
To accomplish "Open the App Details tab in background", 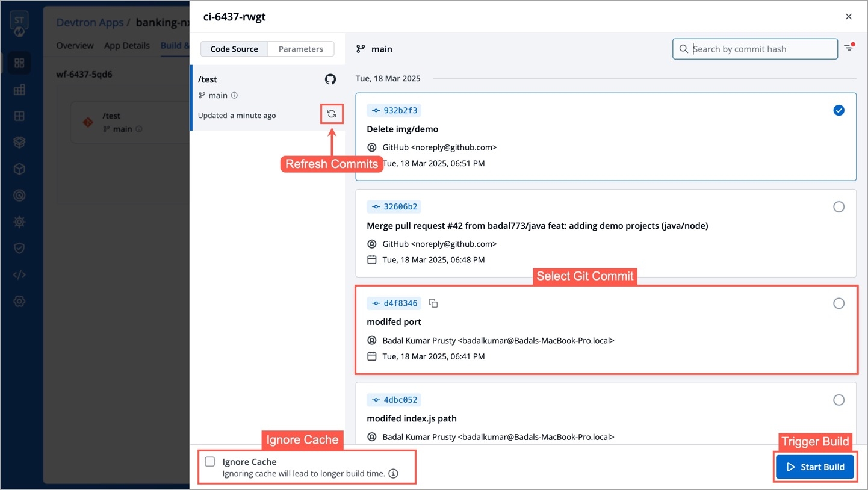I will tap(127, 45).
